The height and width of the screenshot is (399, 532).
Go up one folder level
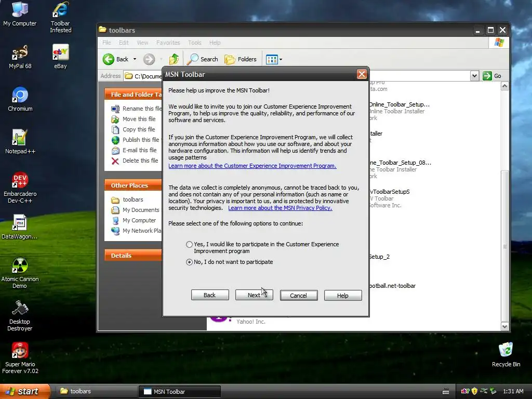(x=174, y=59)
